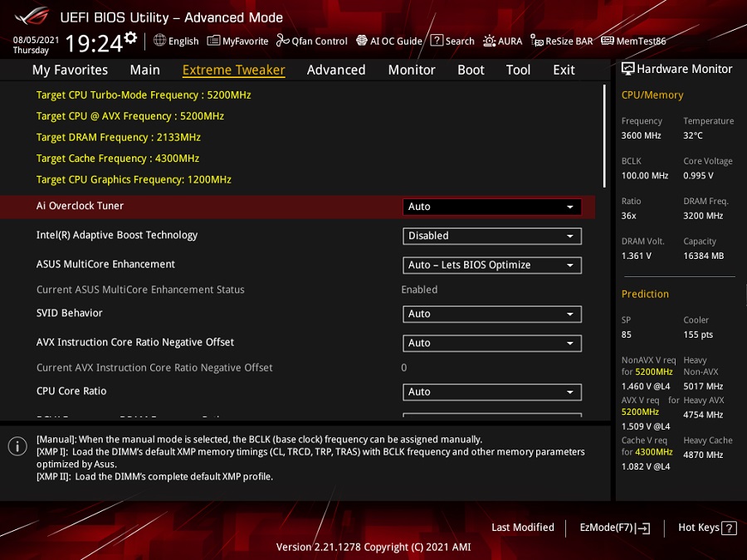
Task: Open AVX Instruction Core Ratio Negative Offset dropdown
Action: pyautogui.click(x=491, y=343)
